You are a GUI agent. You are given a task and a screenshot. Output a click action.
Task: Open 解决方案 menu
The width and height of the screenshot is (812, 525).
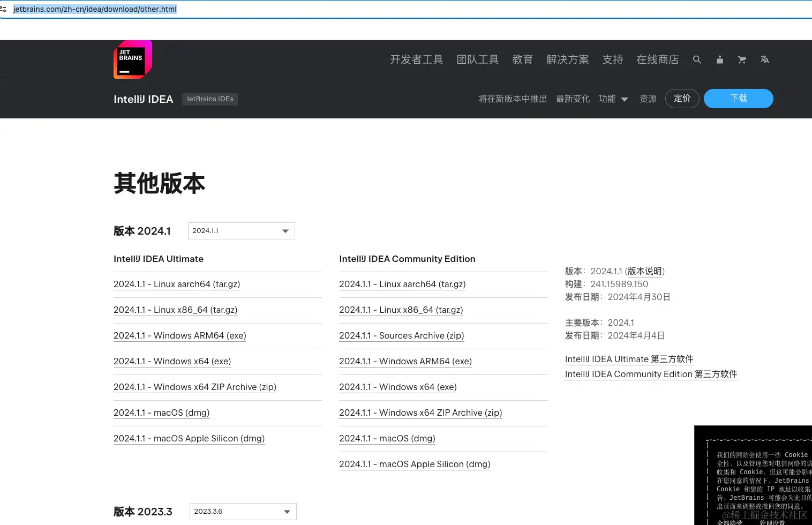(x=568, y=59)
